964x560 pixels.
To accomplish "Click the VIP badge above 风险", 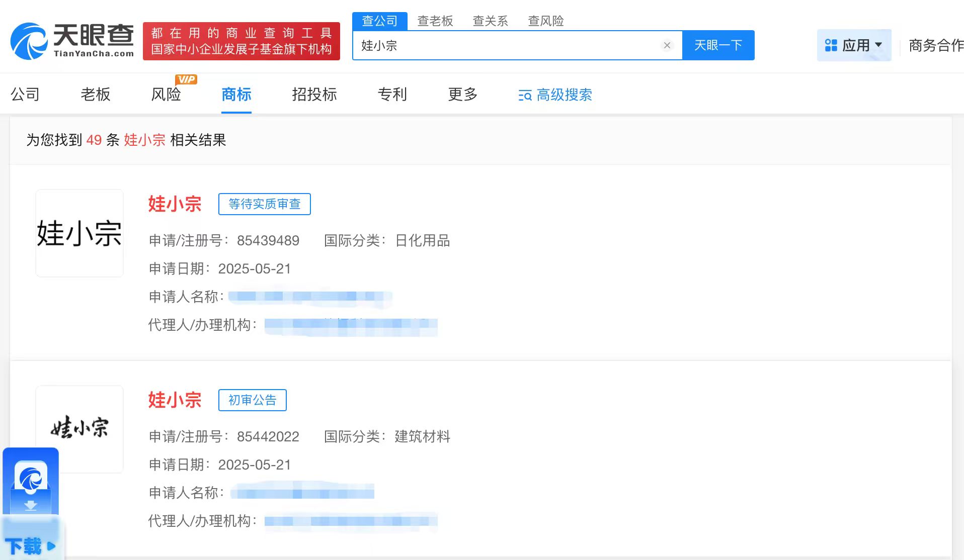I will point(186,79).
